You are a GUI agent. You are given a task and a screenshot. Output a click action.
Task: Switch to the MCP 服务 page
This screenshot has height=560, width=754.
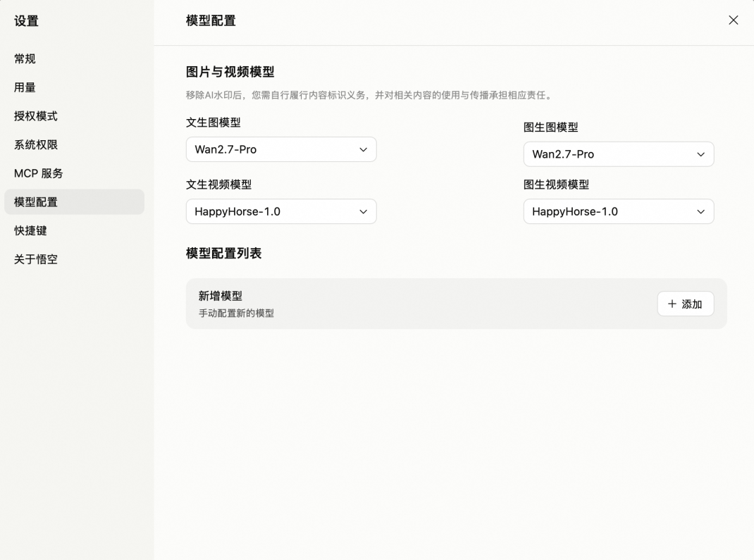(39, 173)
